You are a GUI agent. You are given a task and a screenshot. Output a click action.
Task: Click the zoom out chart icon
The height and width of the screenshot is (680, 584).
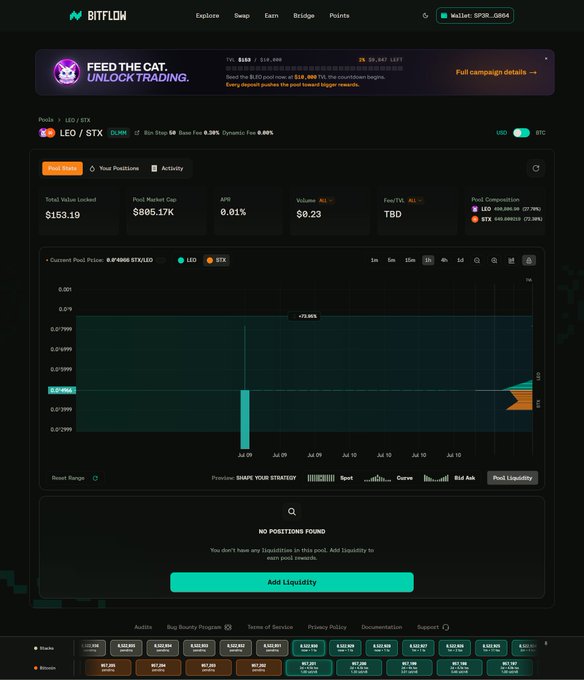coord(477,260)
